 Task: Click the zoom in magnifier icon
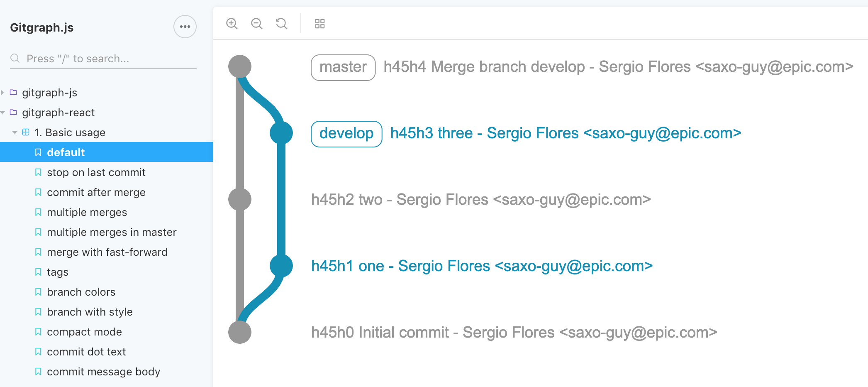pyautogui.click(x=232, y=24)
